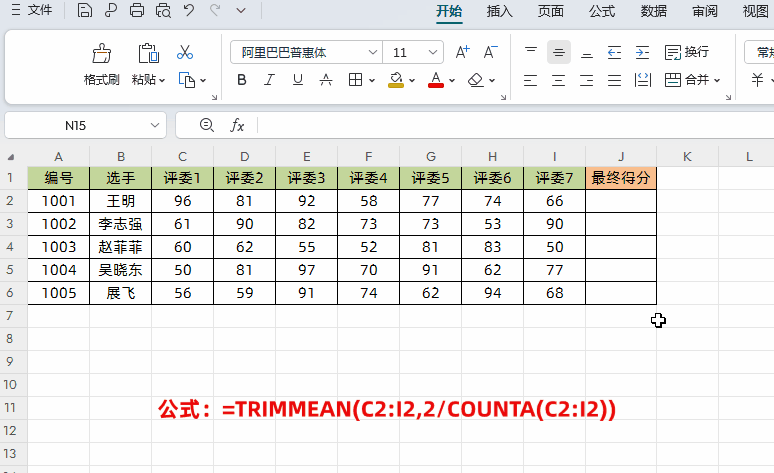Viewport: 774px width, 473px height.
Task: Align text to bottom
Action: pos(586,52)
